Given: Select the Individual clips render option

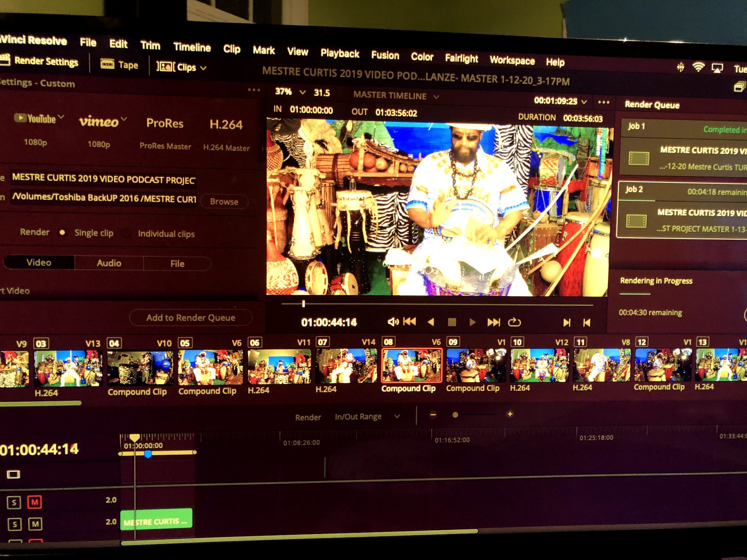Looking at the screenshot, I should pyautogui.click(x=126, y=233).
